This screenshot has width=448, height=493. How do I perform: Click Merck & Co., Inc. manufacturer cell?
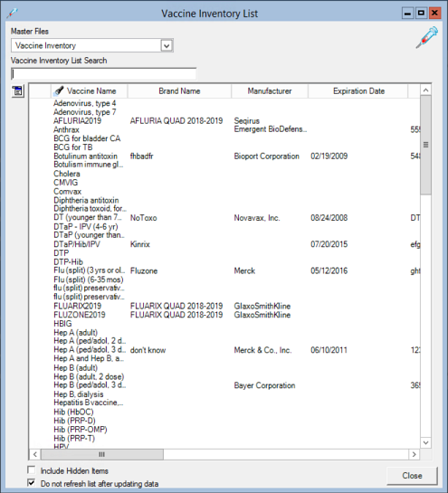(262, 350)
